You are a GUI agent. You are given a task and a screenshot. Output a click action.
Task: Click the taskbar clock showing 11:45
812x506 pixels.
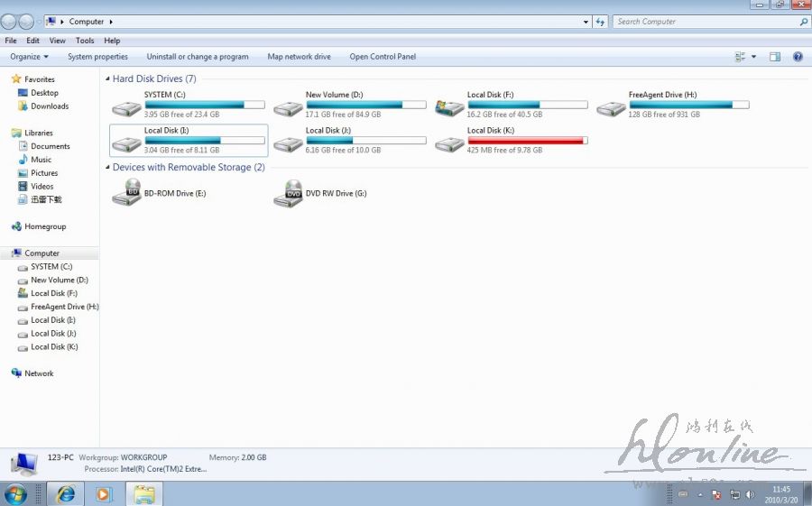point(781,494)
